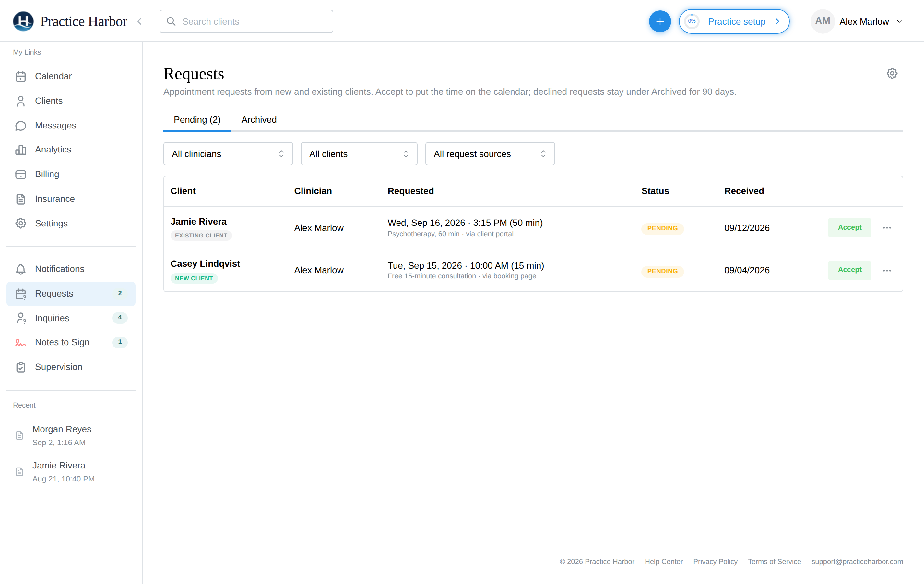The height and width of the screenshot is (584, 924).
Task: Click the Supervision clipboard icon
Action: pyautogui.click(x=21, y=367)
